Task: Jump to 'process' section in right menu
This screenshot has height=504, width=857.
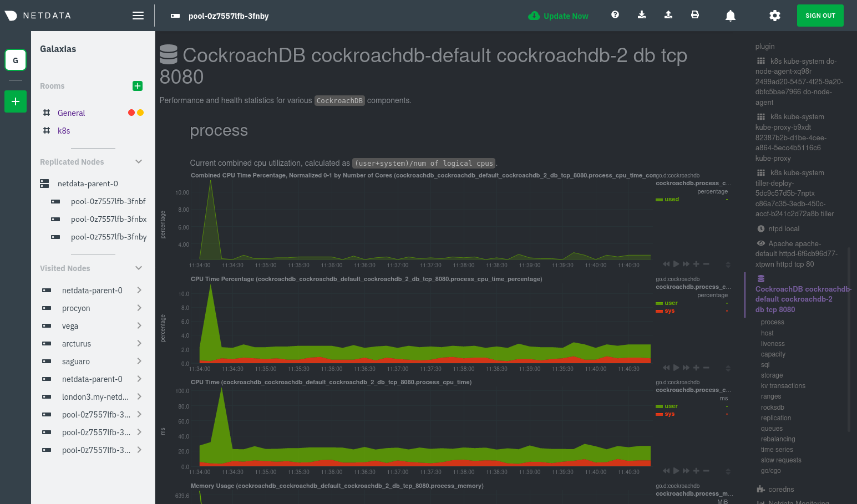Action: [x=772, y=322]
